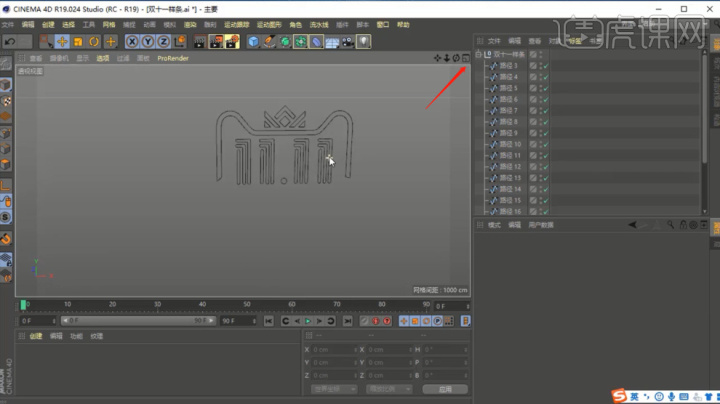Open Render Settings icon
This screenshot has width=720, height=404.
pos(232,42)
